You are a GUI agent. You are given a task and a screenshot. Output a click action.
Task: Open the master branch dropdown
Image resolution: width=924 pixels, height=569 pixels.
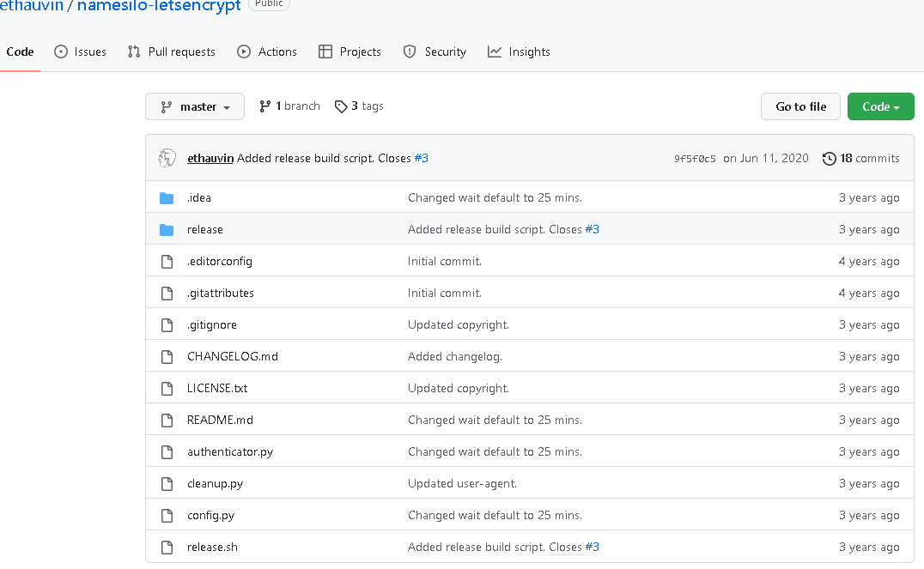click(195, 107)
